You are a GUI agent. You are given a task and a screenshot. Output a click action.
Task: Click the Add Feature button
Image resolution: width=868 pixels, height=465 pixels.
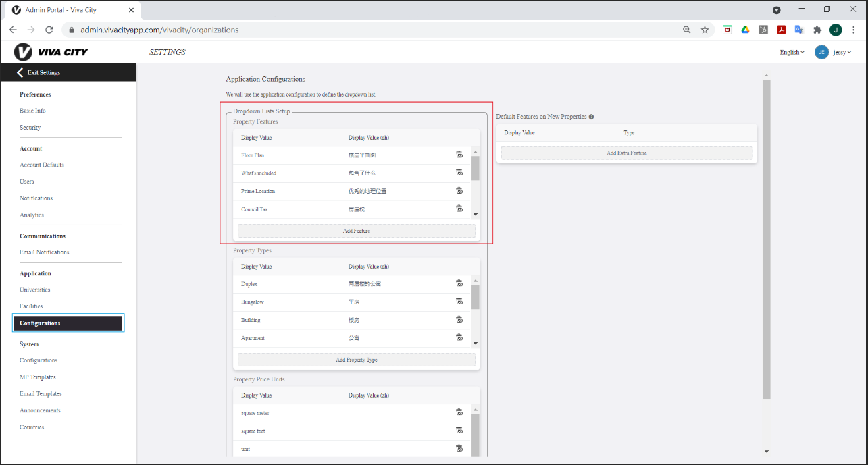click(357, 231)
